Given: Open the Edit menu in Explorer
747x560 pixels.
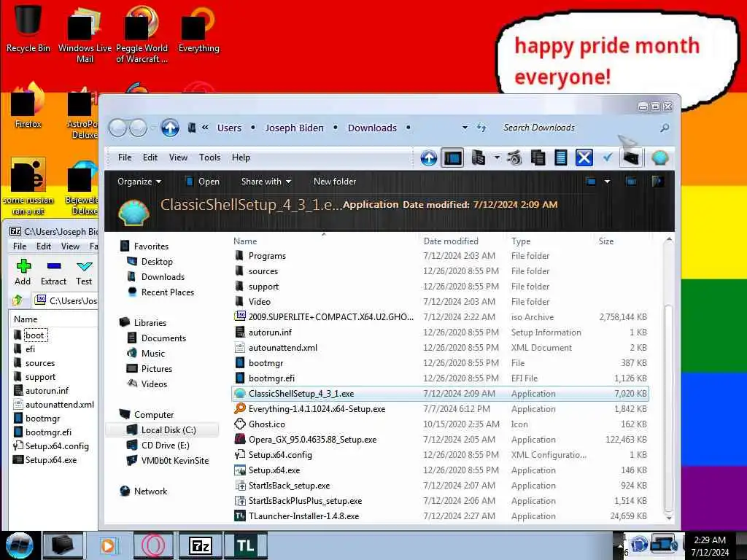Looking at the screenshot, I should [150, 157].
